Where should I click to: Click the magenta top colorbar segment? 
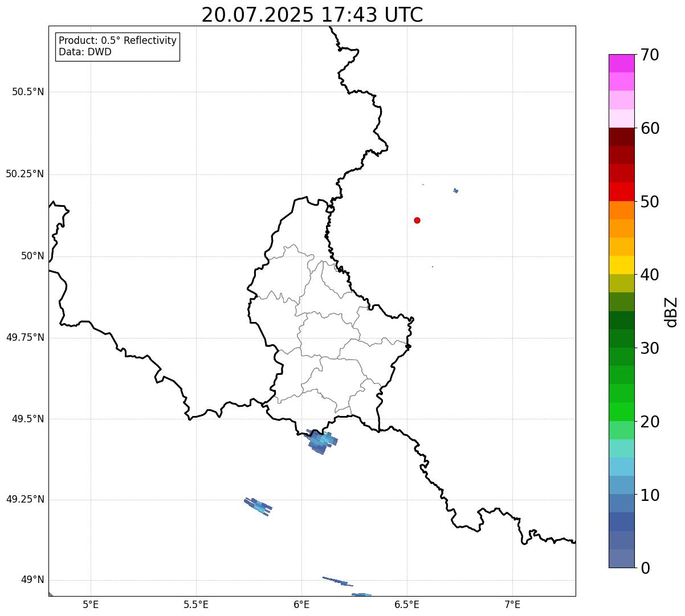pyautogui.click(x=621, y=63)
